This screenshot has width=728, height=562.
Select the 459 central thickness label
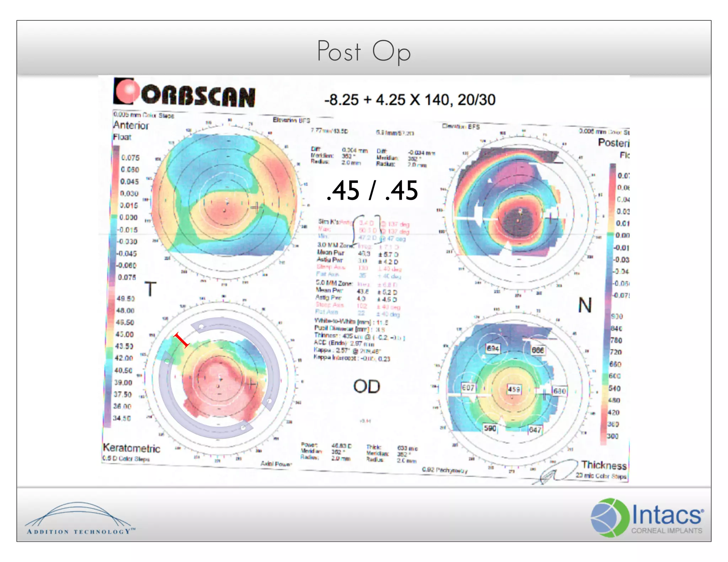coord(514,389)
